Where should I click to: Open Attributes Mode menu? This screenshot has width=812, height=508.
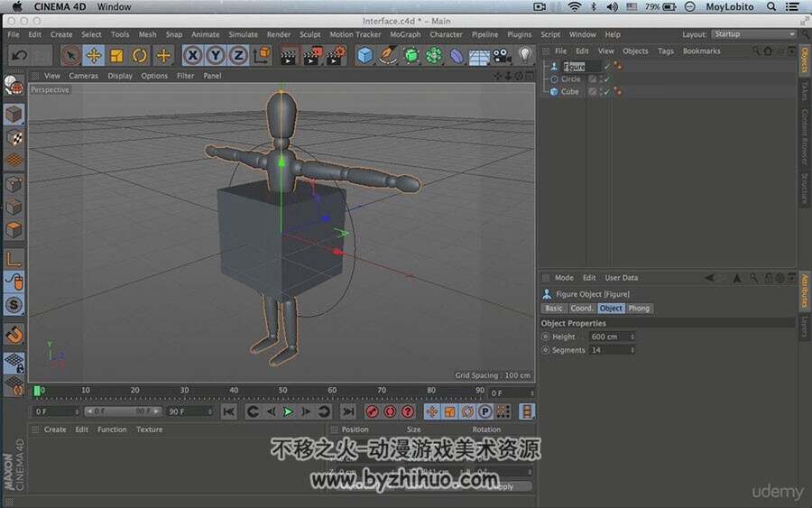pos(564,278)
